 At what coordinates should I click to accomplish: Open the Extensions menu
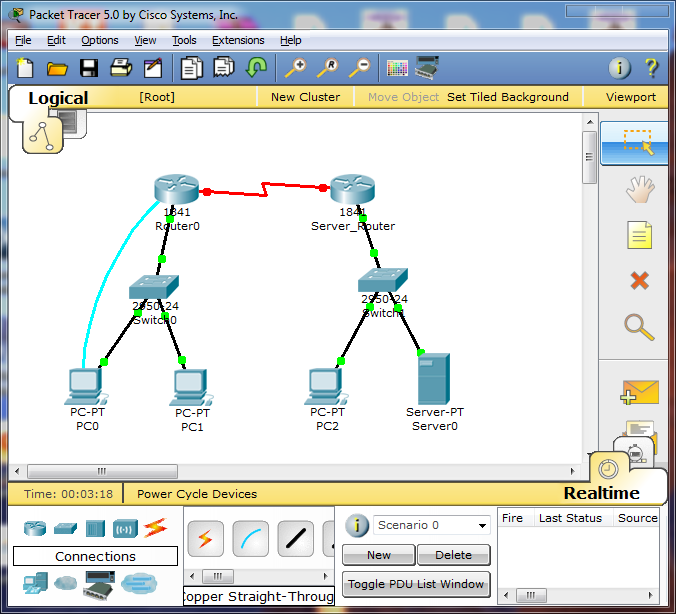pyautogui.click(x=238, y=41)
